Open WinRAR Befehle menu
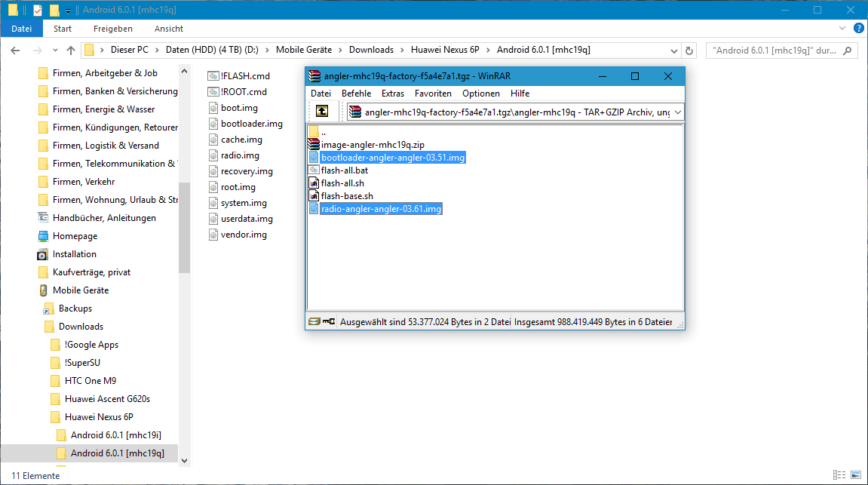The image size is (868, 485). (x=356, y=94)
